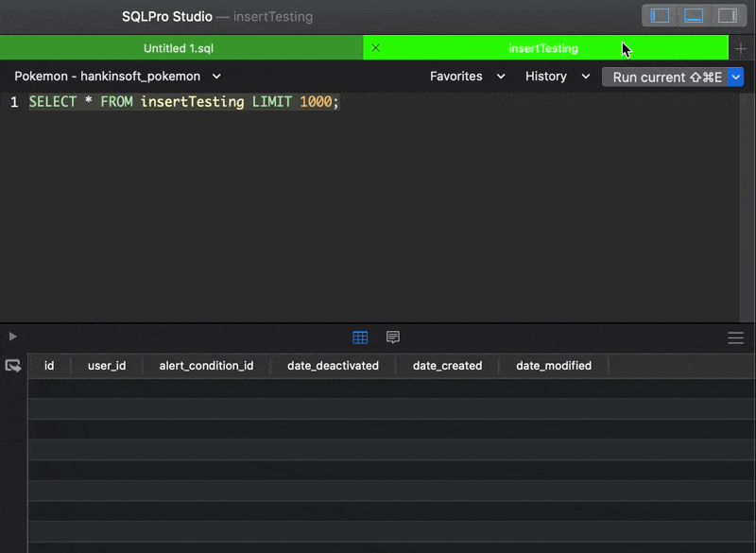This screenshot has height=553, width=756.
Task: Click the export results icon beside id
Action: (13, 366)
